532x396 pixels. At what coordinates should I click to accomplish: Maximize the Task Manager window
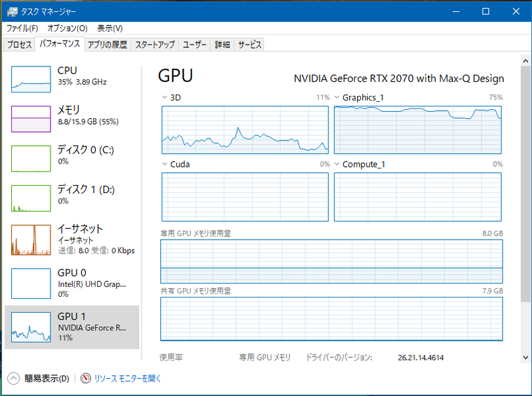pyautogui.click(x=486, y=11)
